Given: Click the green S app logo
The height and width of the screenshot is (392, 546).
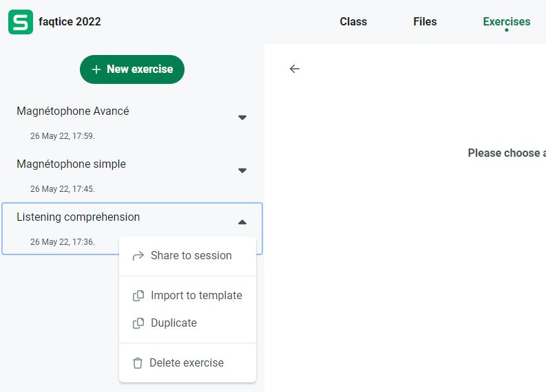Looking at the screenshot, I should (x=21, y=22).
